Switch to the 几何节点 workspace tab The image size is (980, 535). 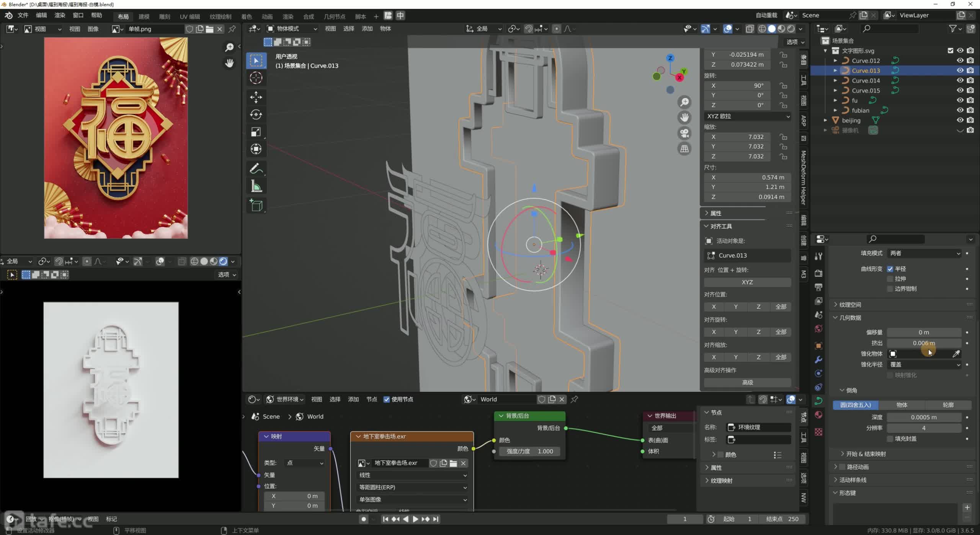334,16
